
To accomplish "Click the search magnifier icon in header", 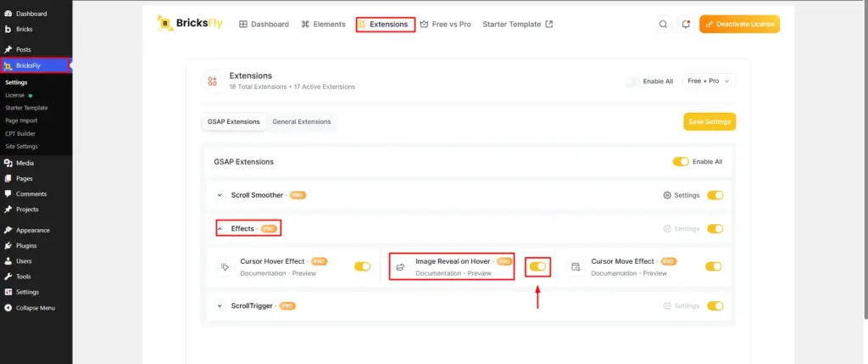I will point(663,25).
